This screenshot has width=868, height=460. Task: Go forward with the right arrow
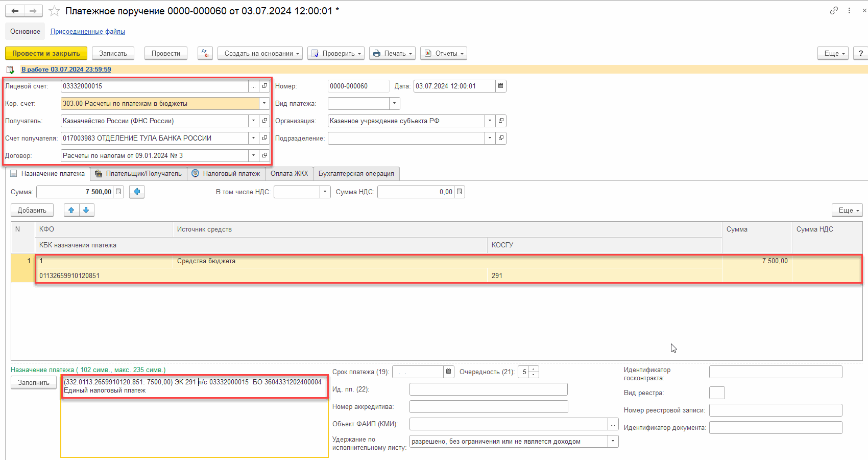click(x=33, y=11)
